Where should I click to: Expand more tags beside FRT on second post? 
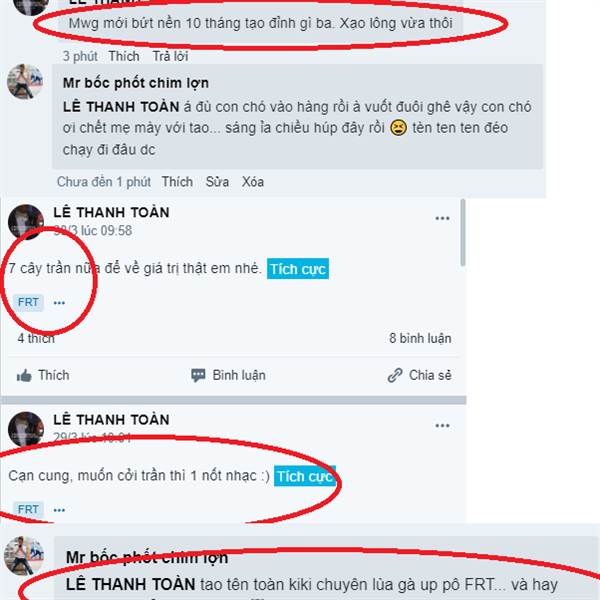(x=59, y=510)
